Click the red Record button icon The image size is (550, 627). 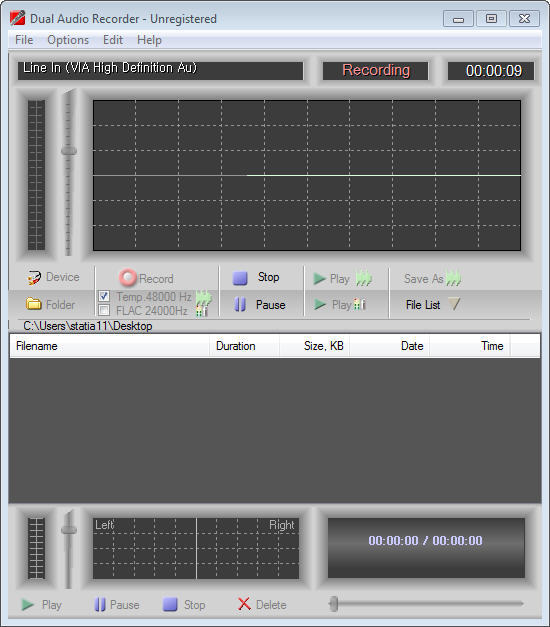(x=128, y=278)
